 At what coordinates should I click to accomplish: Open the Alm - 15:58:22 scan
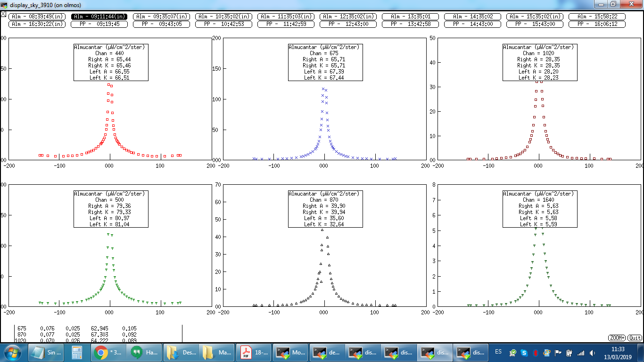597,16
